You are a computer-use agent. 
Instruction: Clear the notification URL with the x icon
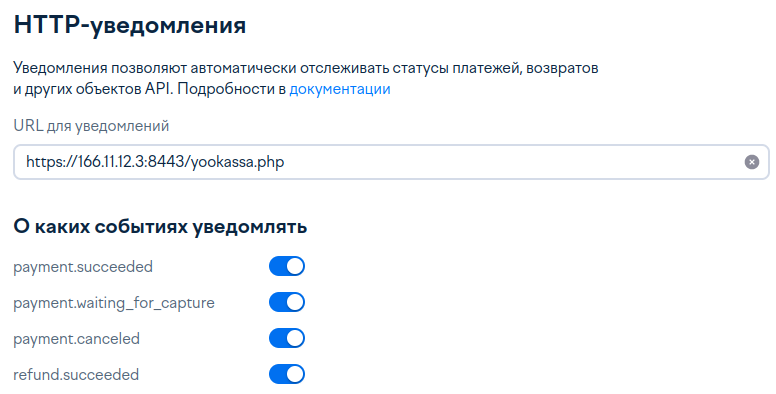[751, 162]
